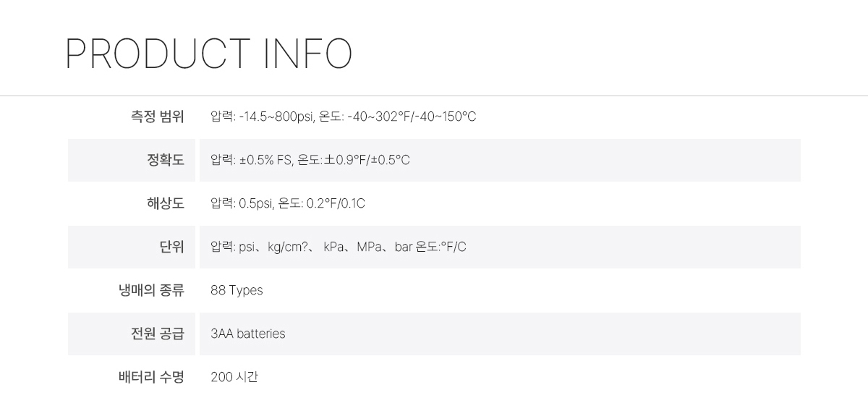
Task: Select the -14.5~800psi pressure range text
Action: tap(276, 117)
